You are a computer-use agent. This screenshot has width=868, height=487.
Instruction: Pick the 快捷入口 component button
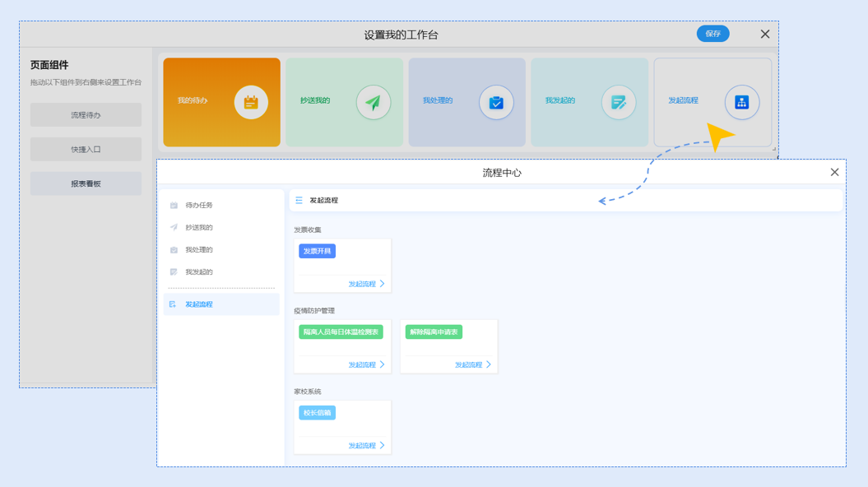(x=86, y=150)
